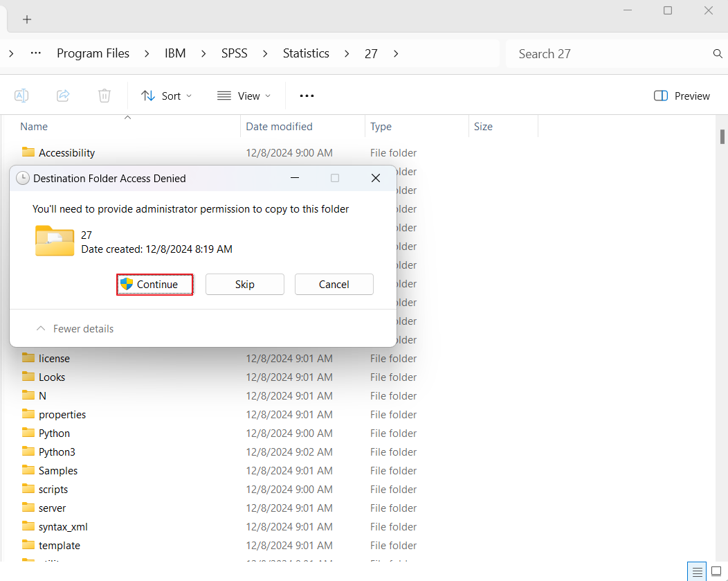The height and width of the screenshot is (581, 728).
Task: Navigate to SPSS in the breadcrumb path
Action: 234,53
